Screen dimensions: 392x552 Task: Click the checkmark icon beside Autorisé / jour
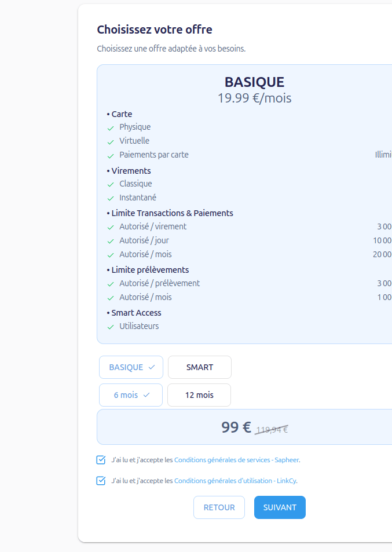[111, 242]
